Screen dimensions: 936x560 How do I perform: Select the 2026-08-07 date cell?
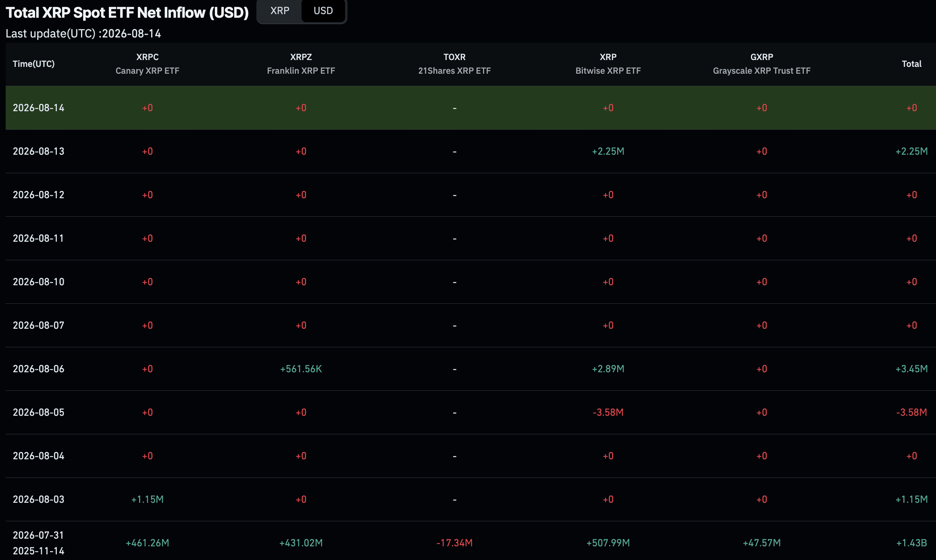39,325
